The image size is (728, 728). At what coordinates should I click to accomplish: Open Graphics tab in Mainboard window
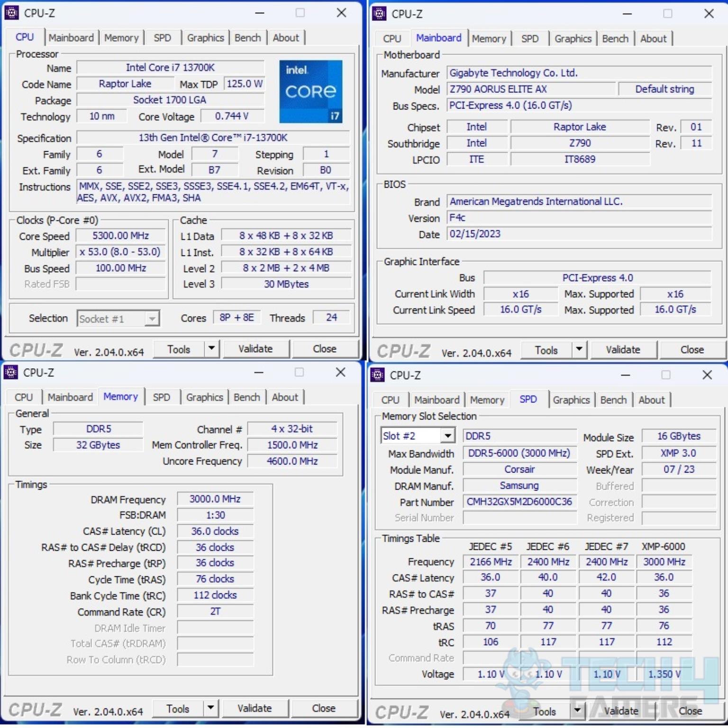point(573,39)
